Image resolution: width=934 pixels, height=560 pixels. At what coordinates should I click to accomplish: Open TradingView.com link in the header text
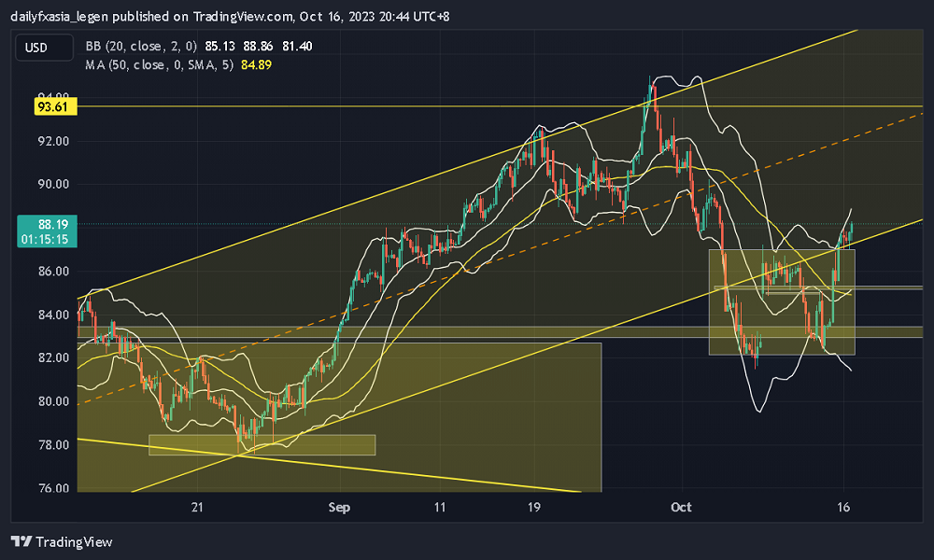coord(245,17)
